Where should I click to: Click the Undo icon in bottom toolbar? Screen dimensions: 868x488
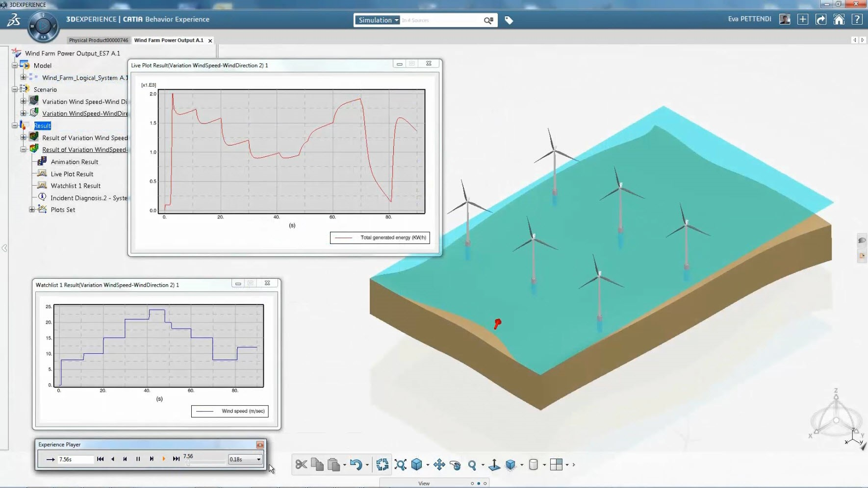click(357, 464)
